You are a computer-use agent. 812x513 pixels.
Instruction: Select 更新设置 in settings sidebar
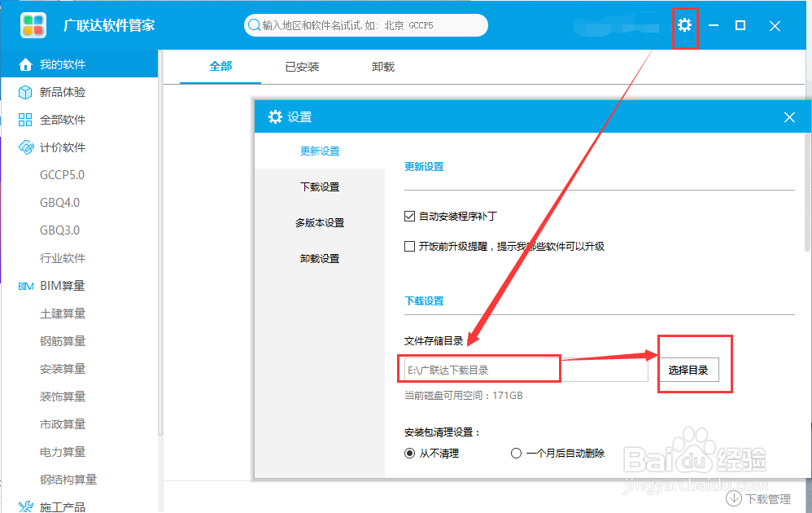pos(320,151)
